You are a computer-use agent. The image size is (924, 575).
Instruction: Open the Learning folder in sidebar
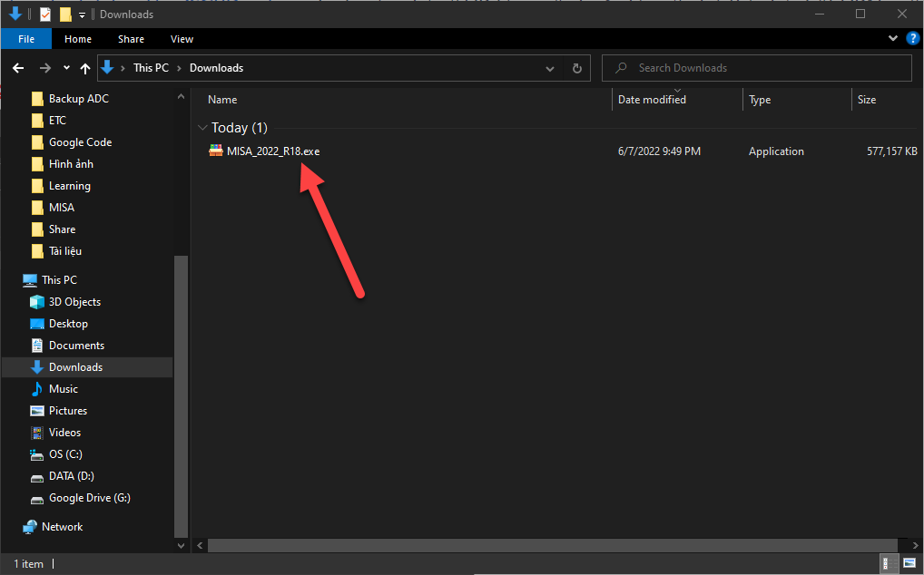pos(70,185)
